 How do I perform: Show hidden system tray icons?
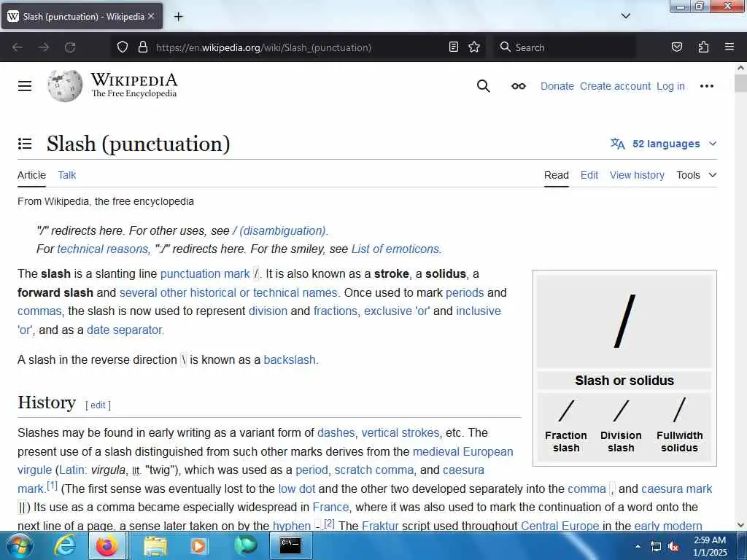[x=638, y=547]
